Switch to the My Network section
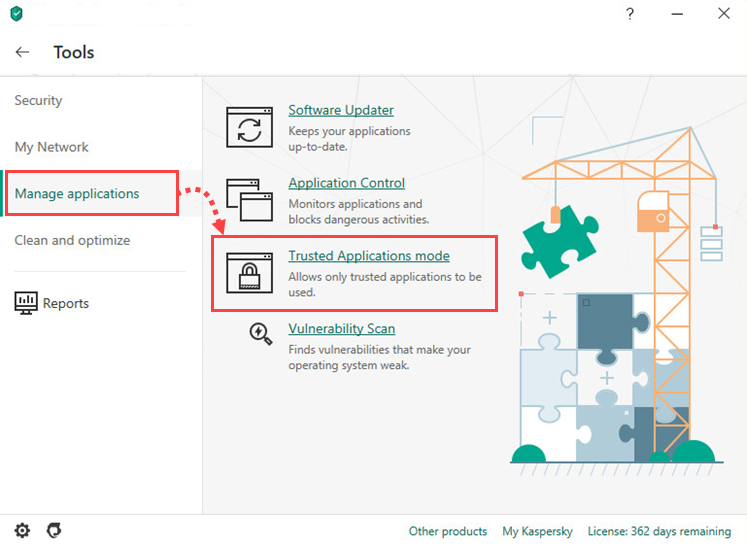The width and height of the screenshot is (747, 545). coord(51,147)
